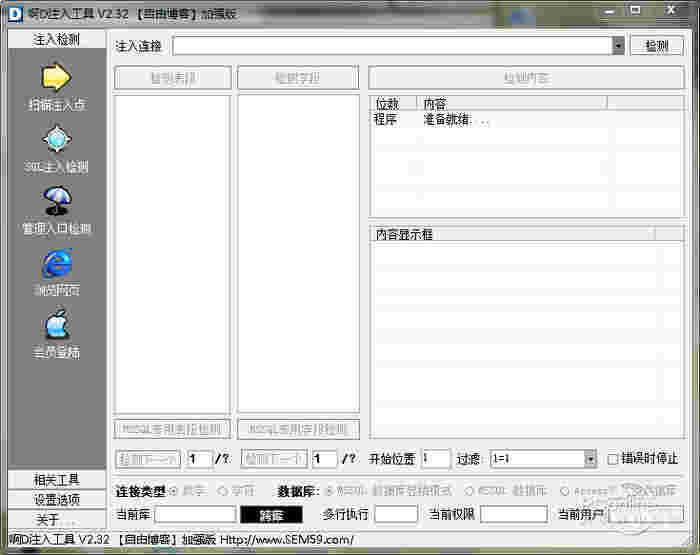
Task: Open the 相关工具 sidebar tab
Action: coord(57,480)
